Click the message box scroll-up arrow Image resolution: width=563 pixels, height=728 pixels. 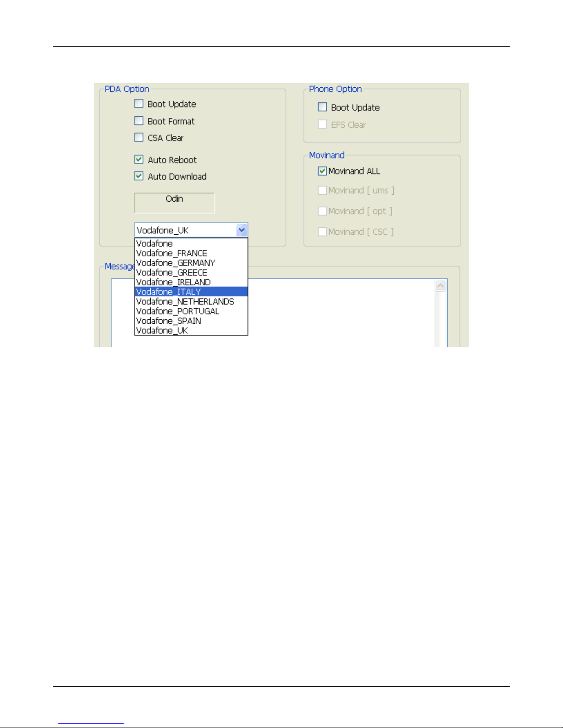point(440,286)
